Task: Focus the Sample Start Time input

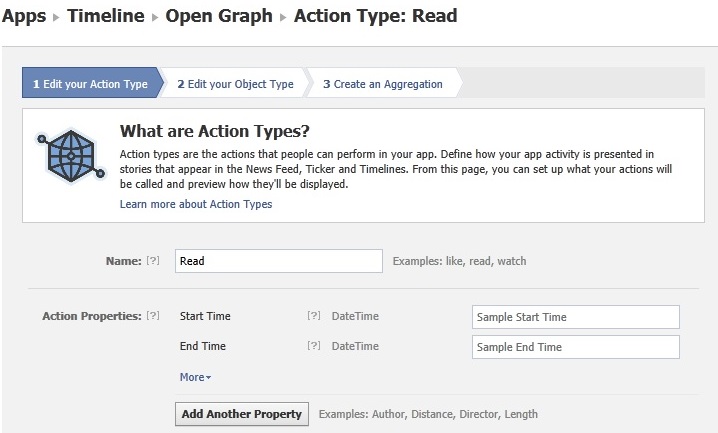Action: 575,317
